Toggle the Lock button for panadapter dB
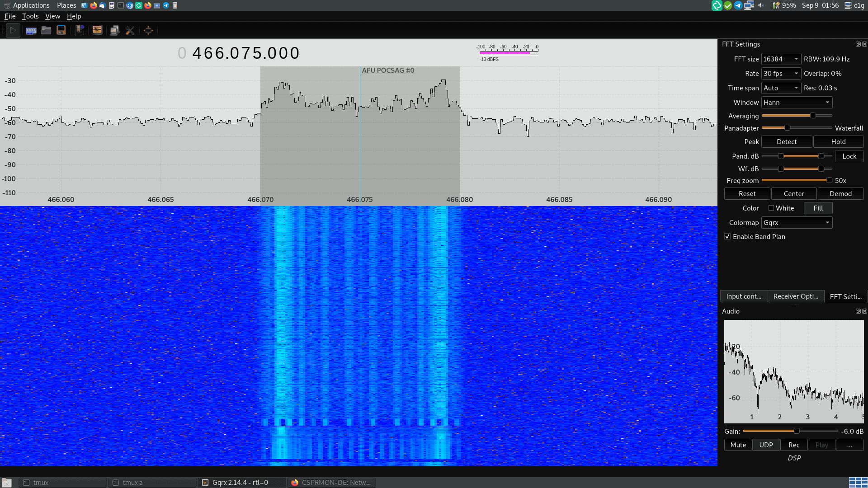The width and height of the screenshot is (868, 488). (x=849, y=156)
